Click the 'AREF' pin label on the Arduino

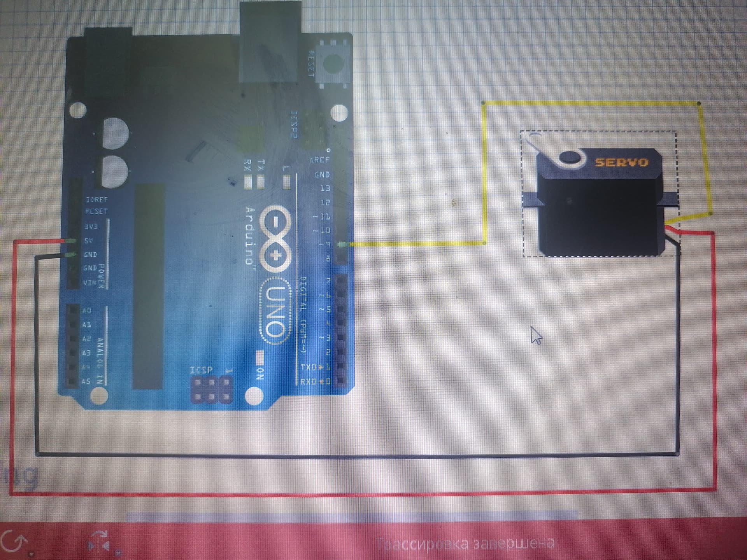319,159
